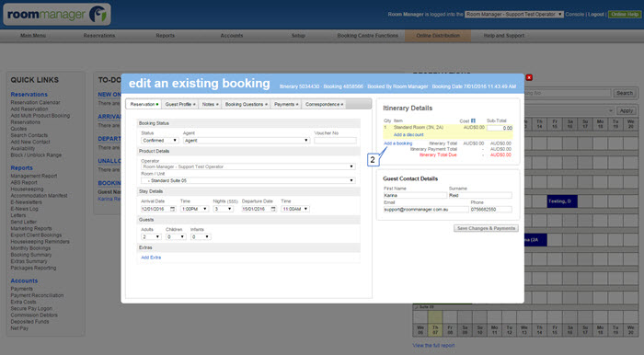Viewport: 644px width, 355px height.
Task: Open the Payments tab
Action: [x=286, y=104]
